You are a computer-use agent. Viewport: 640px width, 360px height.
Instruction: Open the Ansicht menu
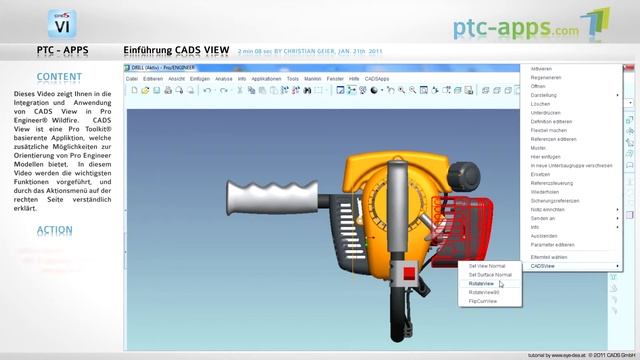pos(176,79)
